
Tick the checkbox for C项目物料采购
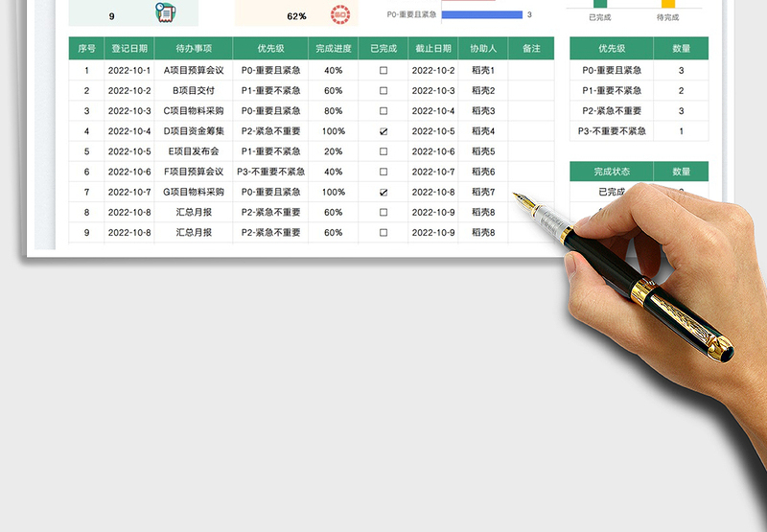pyautogui.click(x=383, y=111)
